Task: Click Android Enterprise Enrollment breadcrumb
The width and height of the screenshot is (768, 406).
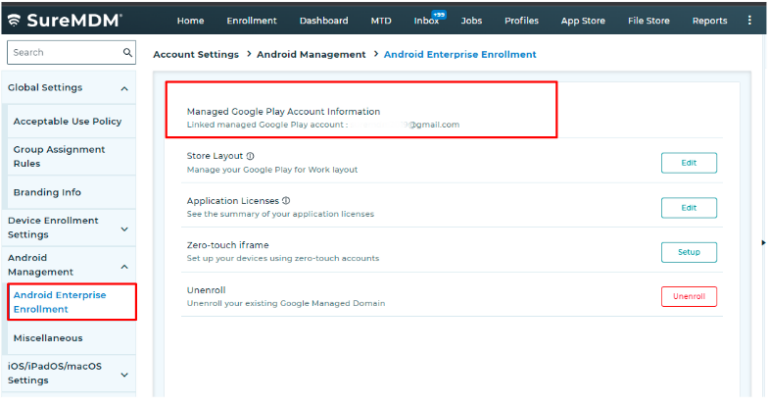Action: (460, 54)
